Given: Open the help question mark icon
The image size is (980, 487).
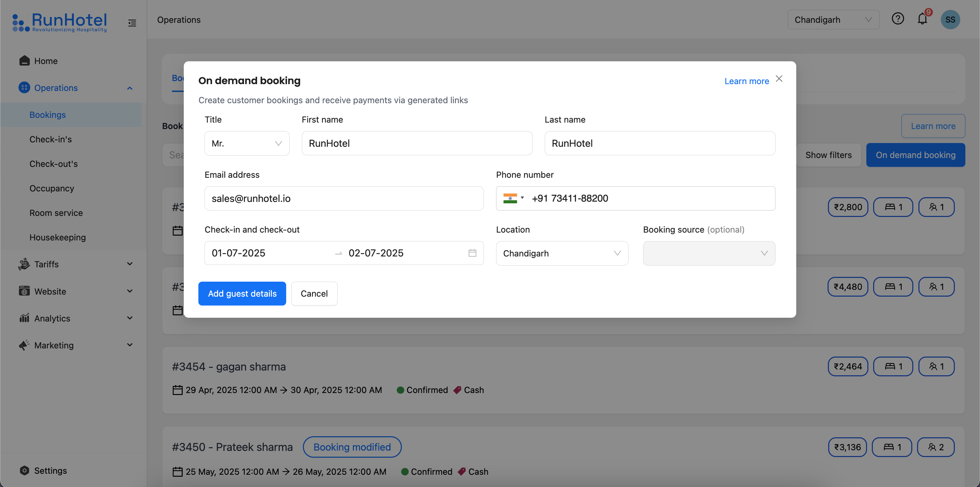Looking at the screenshot, I should (898, 19).
